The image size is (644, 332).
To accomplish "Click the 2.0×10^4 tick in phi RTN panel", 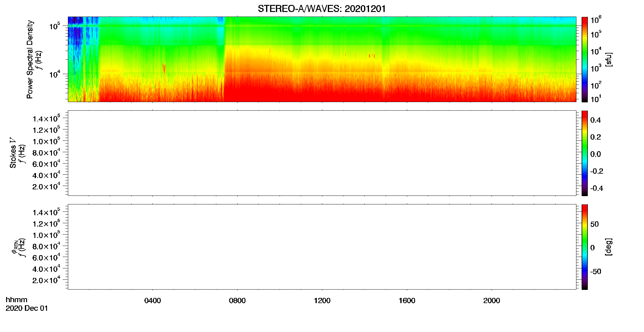I will pos(47,280).
